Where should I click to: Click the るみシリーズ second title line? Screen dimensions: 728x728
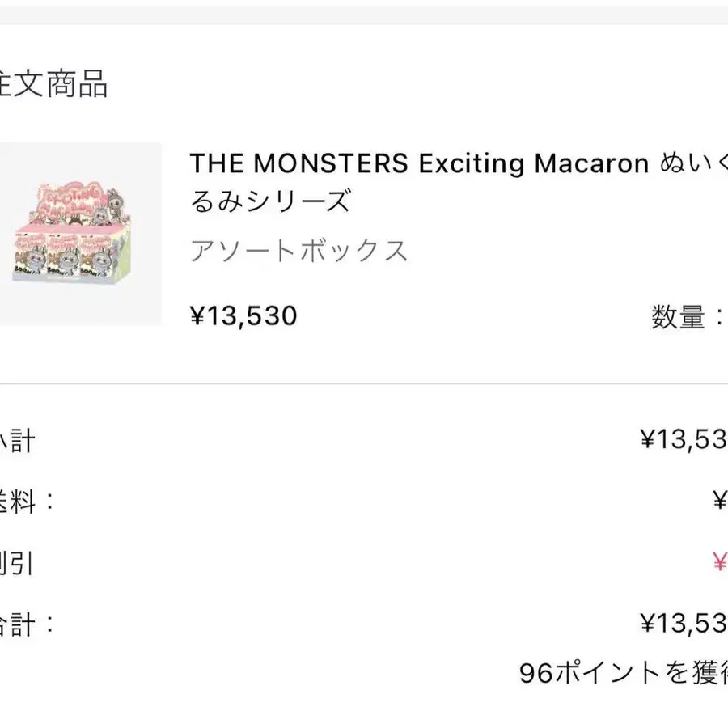270,200
